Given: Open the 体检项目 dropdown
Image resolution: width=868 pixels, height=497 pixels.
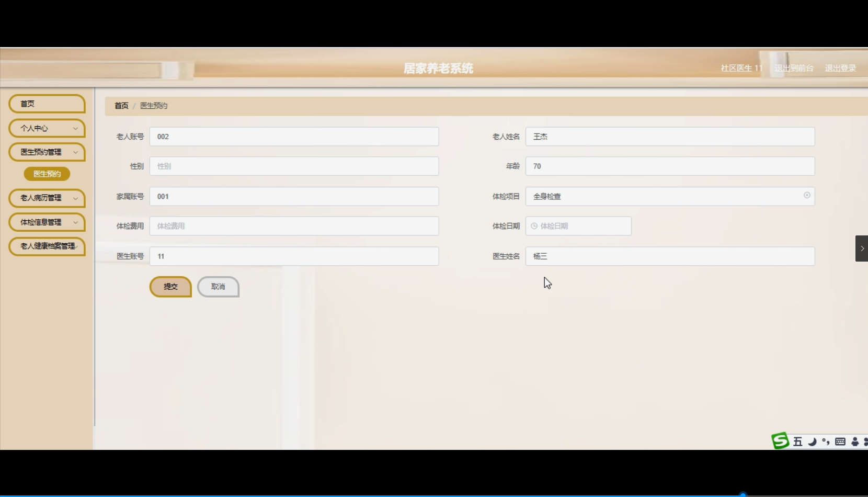Looking at the screenshot, I should pos(670,196).
